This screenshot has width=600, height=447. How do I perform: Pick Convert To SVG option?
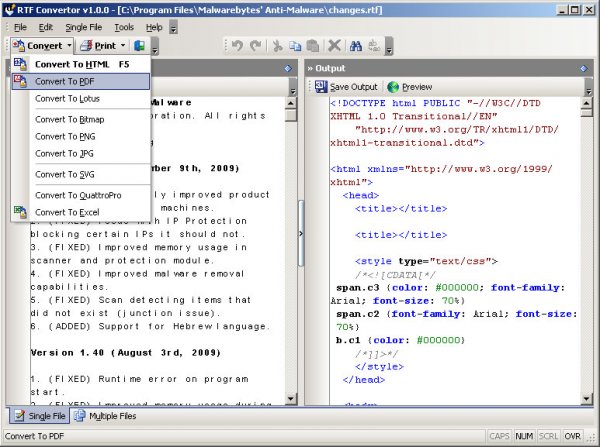(x=64, y=174)
